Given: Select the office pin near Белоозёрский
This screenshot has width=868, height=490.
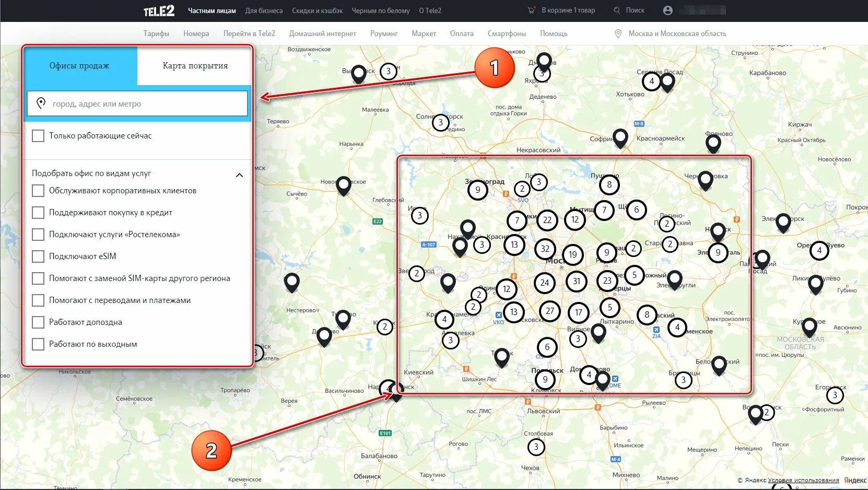Looking at the screenshot, I should coord(719,365).
